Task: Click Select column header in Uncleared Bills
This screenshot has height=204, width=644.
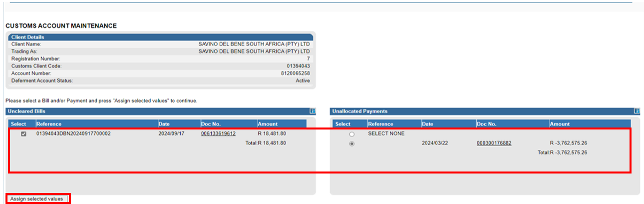Action: [x=18, y=124]
